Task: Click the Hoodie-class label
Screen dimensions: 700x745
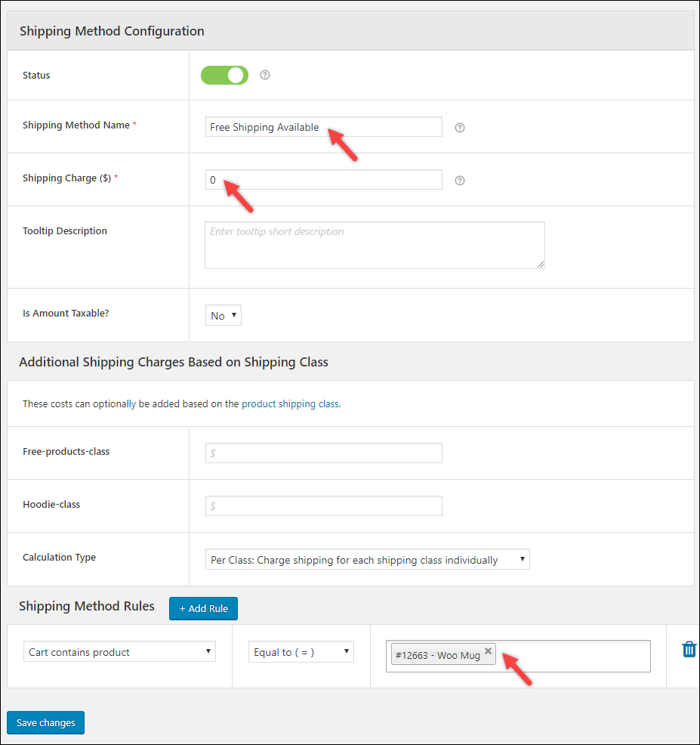Action: pyautogui.click(x=51, y=505)
